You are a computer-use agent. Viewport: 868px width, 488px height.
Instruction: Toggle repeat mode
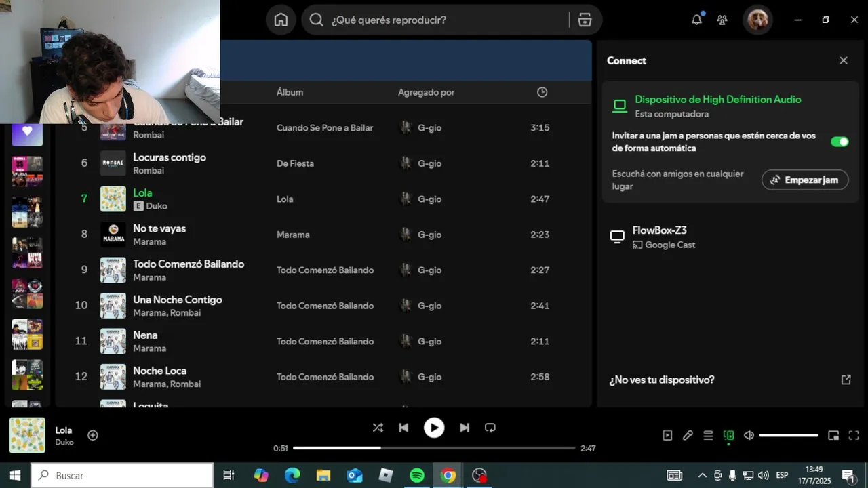click(x=490, y=428)
